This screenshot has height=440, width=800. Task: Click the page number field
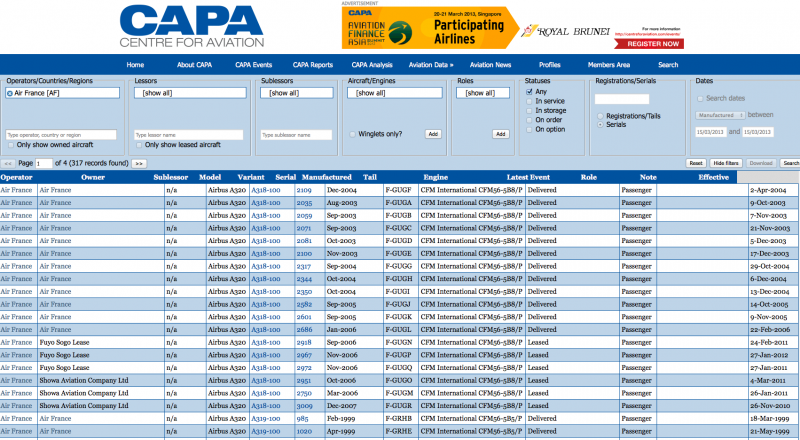[44, 163]
